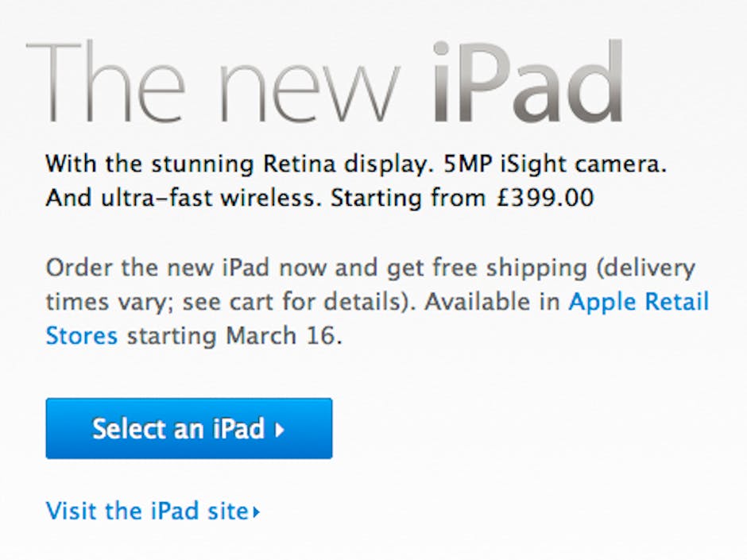Click the arrow on the Select an iPad button
The height and width of the screenshot is (560, 747).
click(279, 431)
